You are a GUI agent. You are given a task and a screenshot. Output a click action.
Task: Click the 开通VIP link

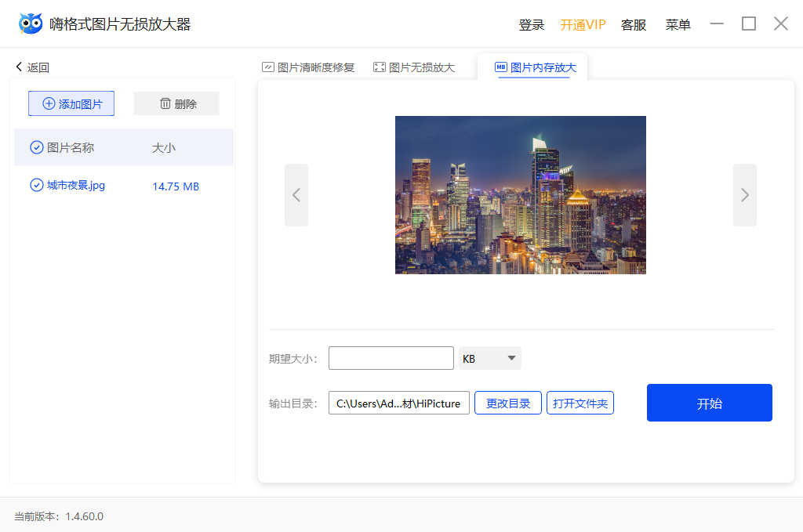[581, 24]
